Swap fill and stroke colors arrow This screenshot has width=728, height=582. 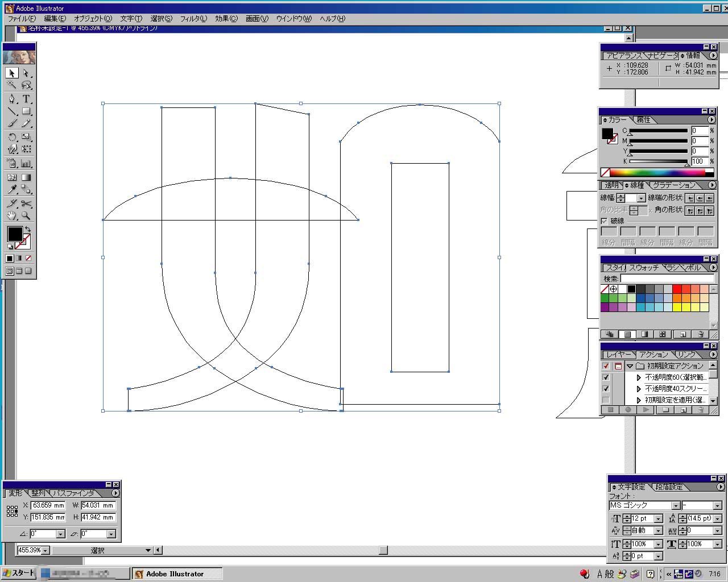click(27, 229)
